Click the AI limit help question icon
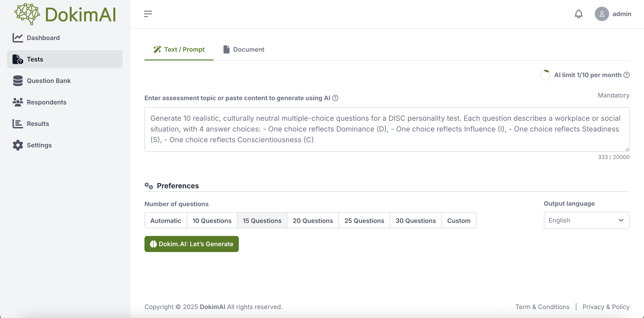The width and height of the screenshot is (644, 318). pyautogui.click(x=626, y=75)
